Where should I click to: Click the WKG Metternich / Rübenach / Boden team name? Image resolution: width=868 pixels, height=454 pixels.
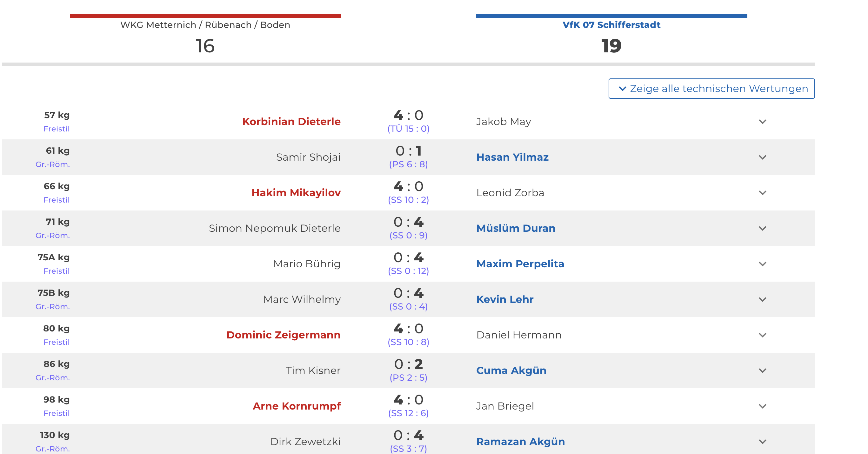[205, 25]
